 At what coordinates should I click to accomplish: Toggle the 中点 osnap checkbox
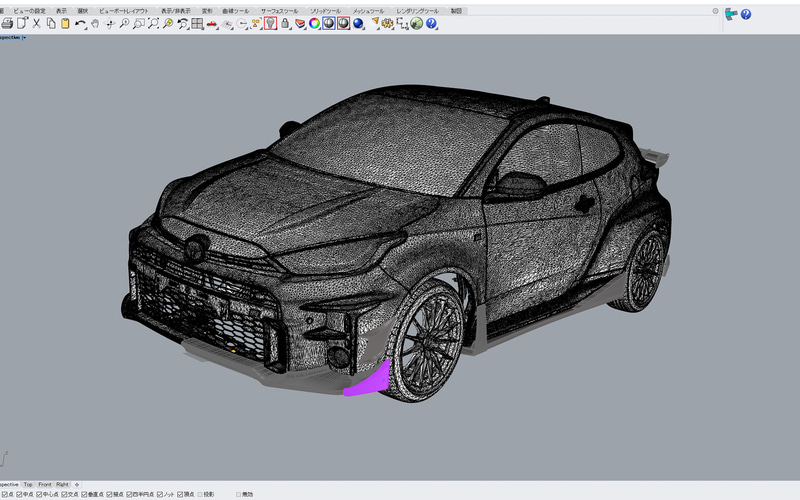coord(19,494)
